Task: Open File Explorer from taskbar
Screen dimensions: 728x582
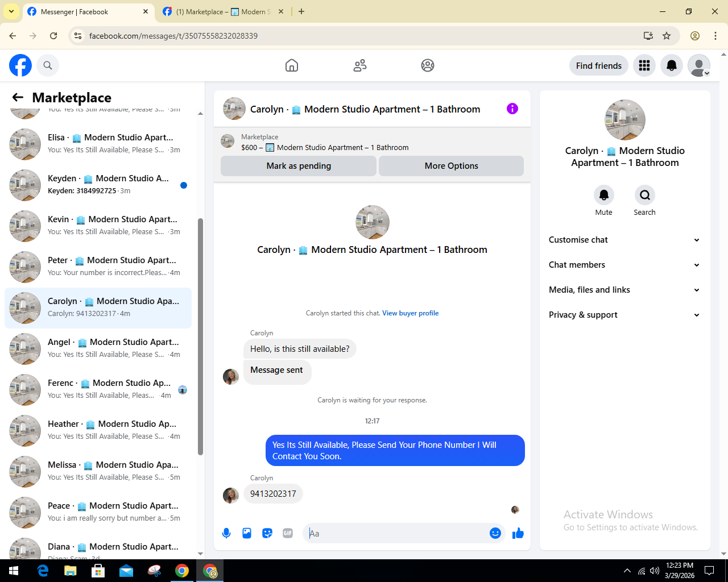Action: (x=71, y=571)
